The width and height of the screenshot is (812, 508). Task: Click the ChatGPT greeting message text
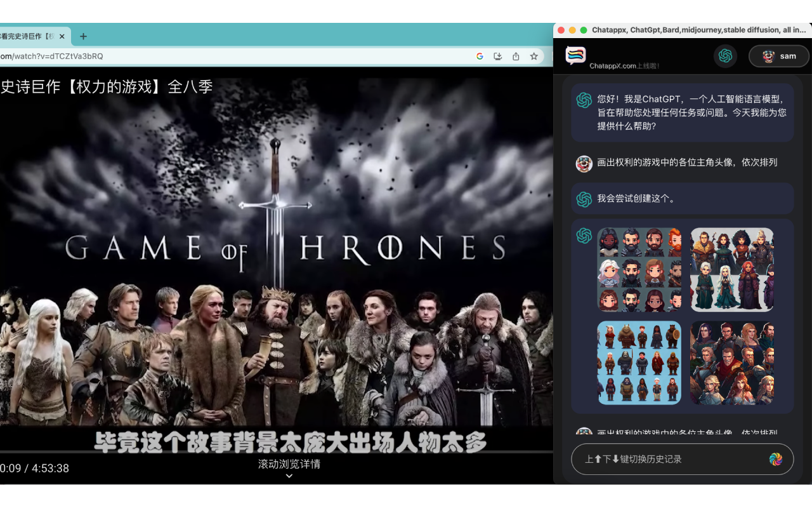[x=692, y=112]
